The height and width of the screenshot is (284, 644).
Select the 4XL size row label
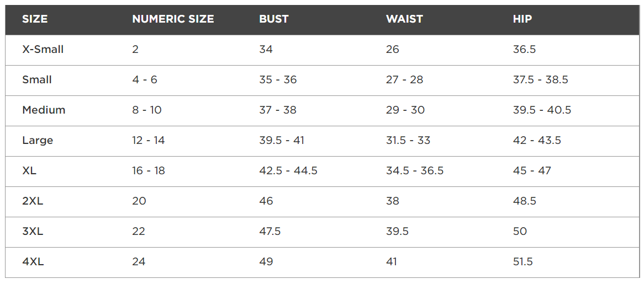[33, 262]
